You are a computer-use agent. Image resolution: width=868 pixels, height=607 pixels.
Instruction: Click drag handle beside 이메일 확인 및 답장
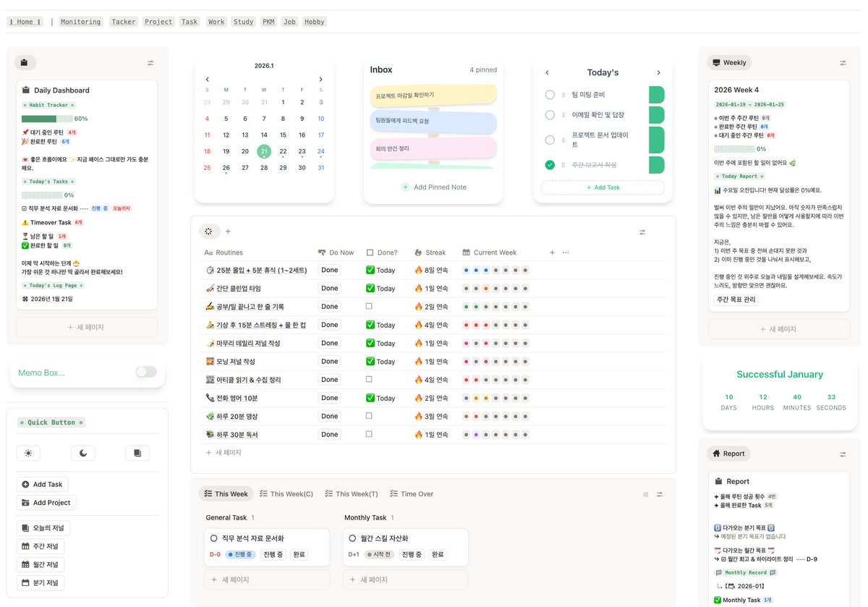pos(563,115)
